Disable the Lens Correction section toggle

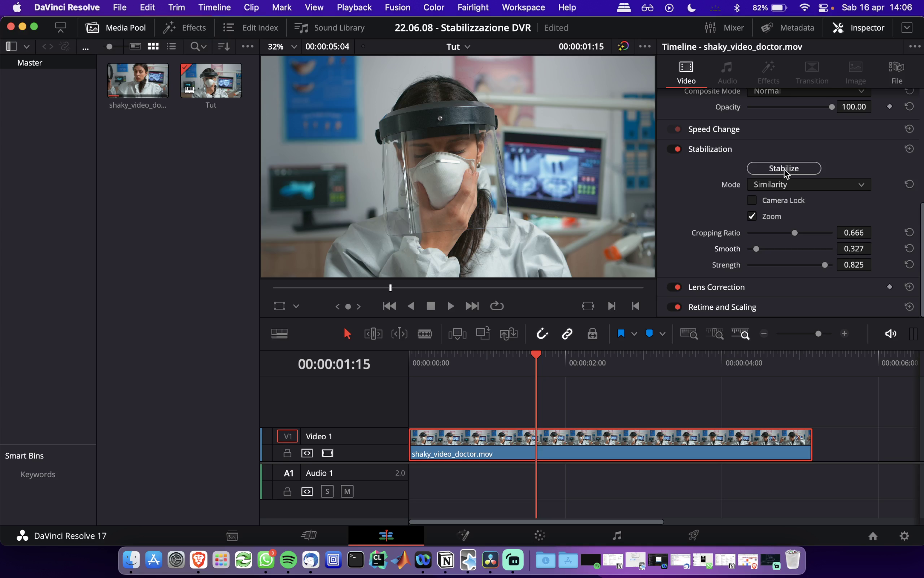point(675,287)
